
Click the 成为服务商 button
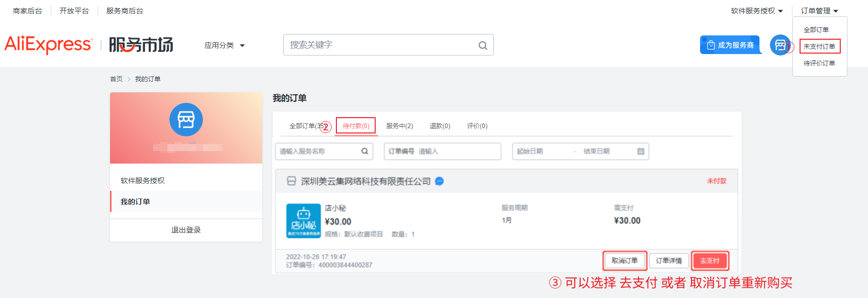coord(730,45)
